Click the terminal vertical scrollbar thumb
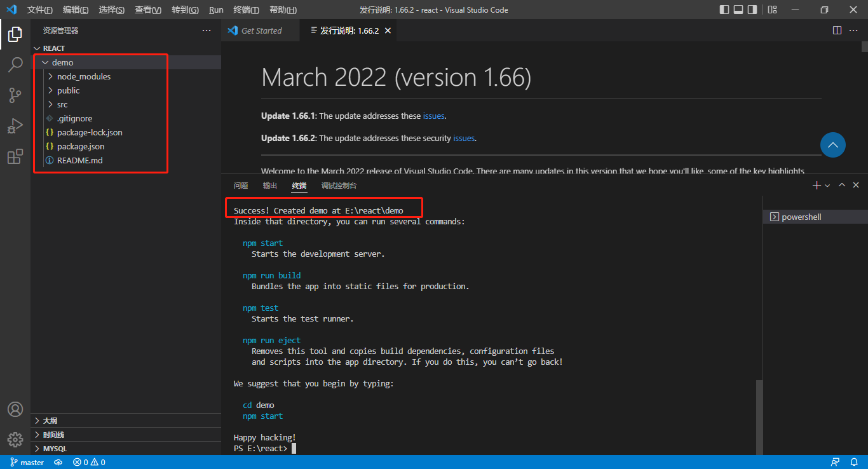The height and width of the screenshot is (469, 868). [x=759, y=416]
